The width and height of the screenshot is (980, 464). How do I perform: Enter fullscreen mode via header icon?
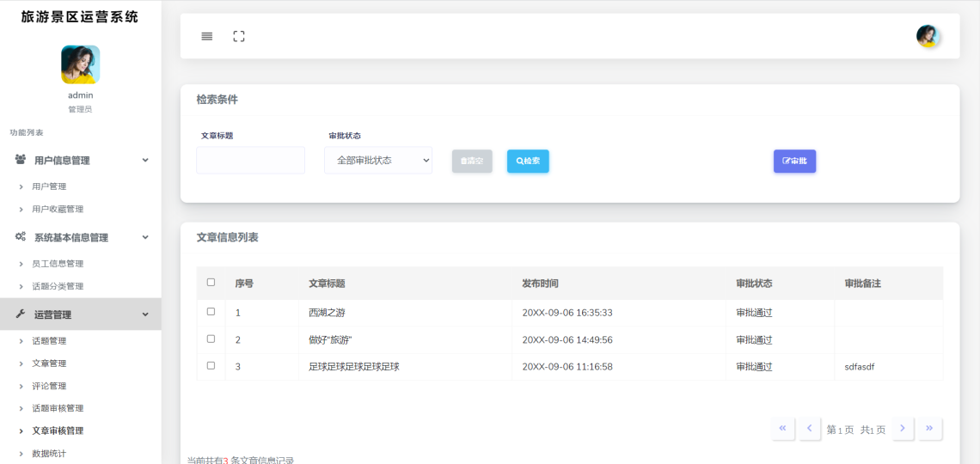pos(239,36)
